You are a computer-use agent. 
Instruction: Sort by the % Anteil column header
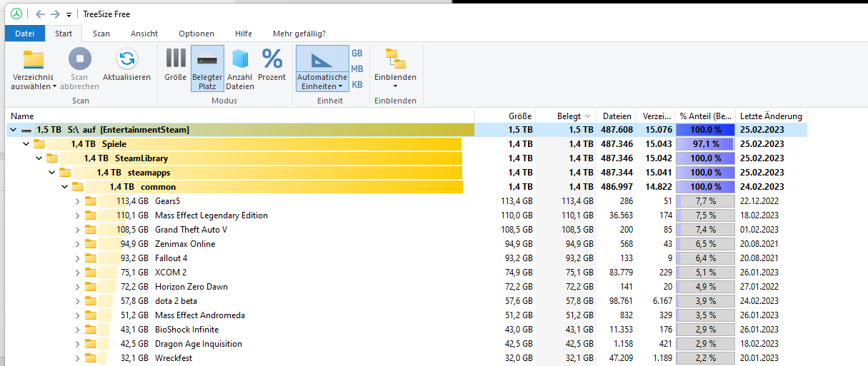[x=705, y=116]
